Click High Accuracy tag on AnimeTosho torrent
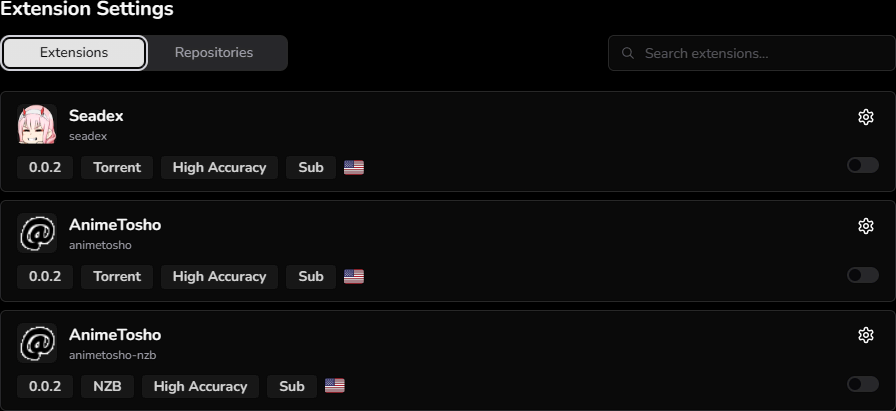896x411 pixels. 219,276
